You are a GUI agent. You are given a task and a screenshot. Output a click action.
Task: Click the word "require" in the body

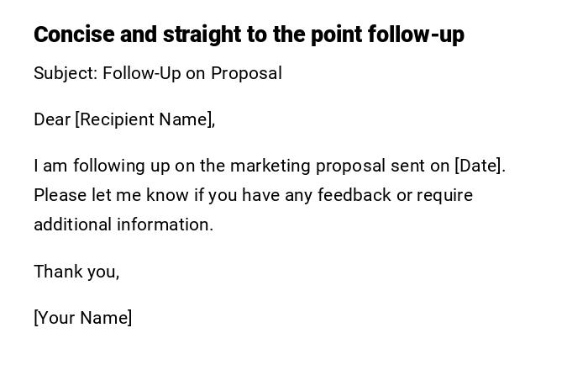pyautogui.click(x=445, y=195)
